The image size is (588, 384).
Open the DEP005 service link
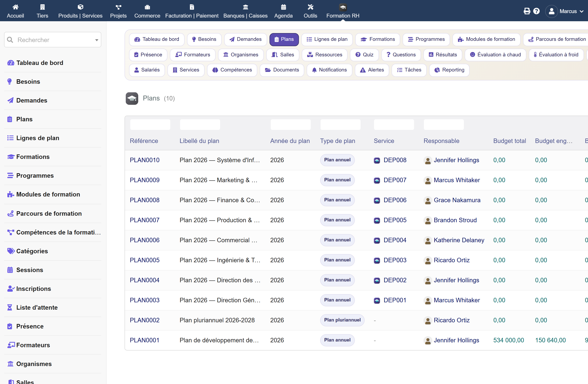(x=395, y=220)
